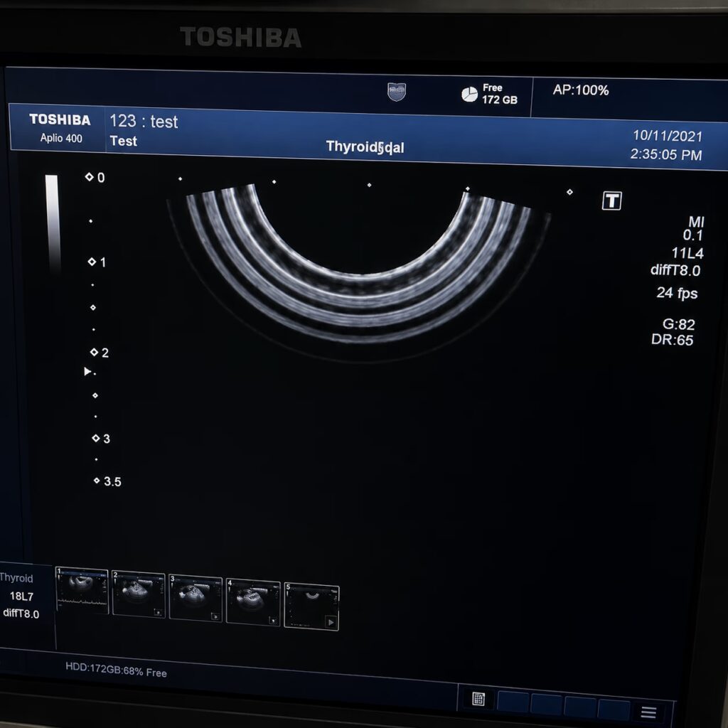
Task: Open saved thumbnail image 3
Action: click(x=196, y=597)
